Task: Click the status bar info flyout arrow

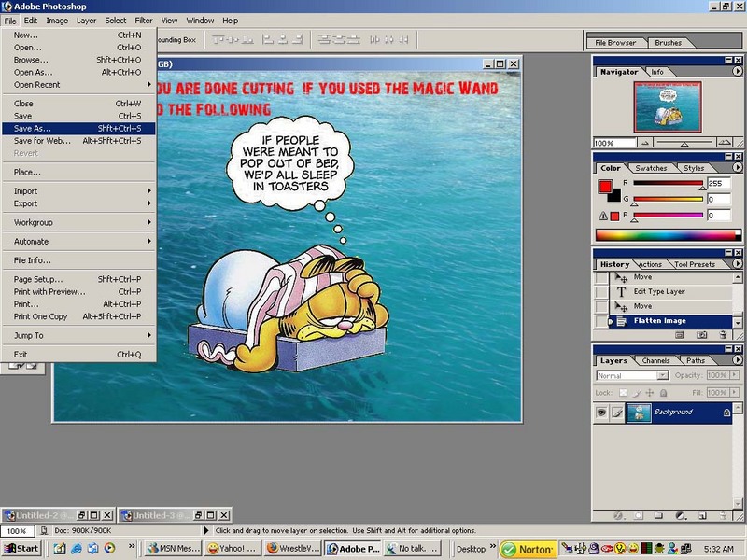Action: pyautogui.click(x=205, y=530)
